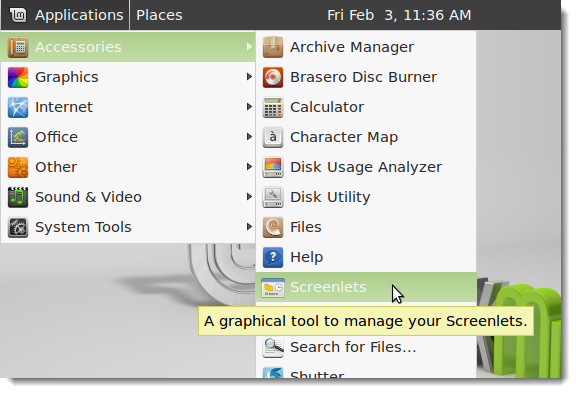576x393 pixels.
Task: Select the Other category
Action: [128, 167]
